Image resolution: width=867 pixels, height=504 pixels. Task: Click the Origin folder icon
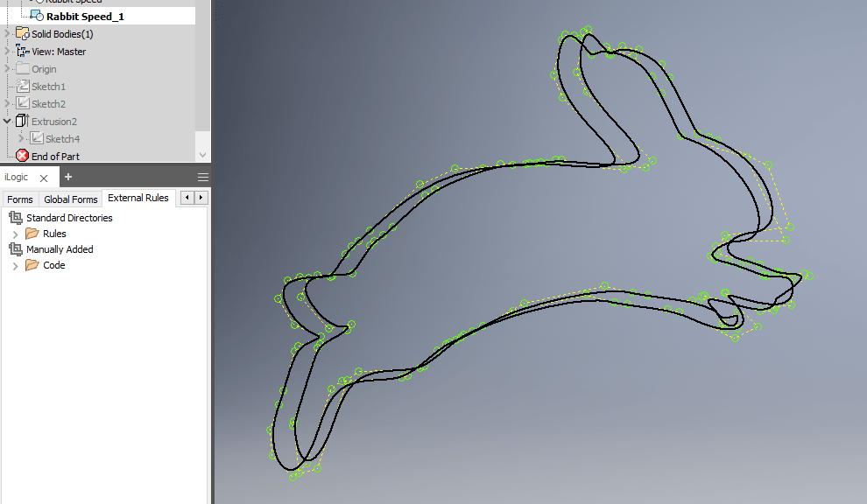[24, 68]
